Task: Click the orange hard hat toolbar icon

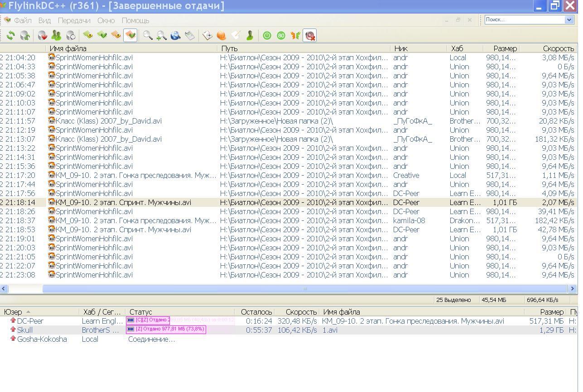Action: 222,35
